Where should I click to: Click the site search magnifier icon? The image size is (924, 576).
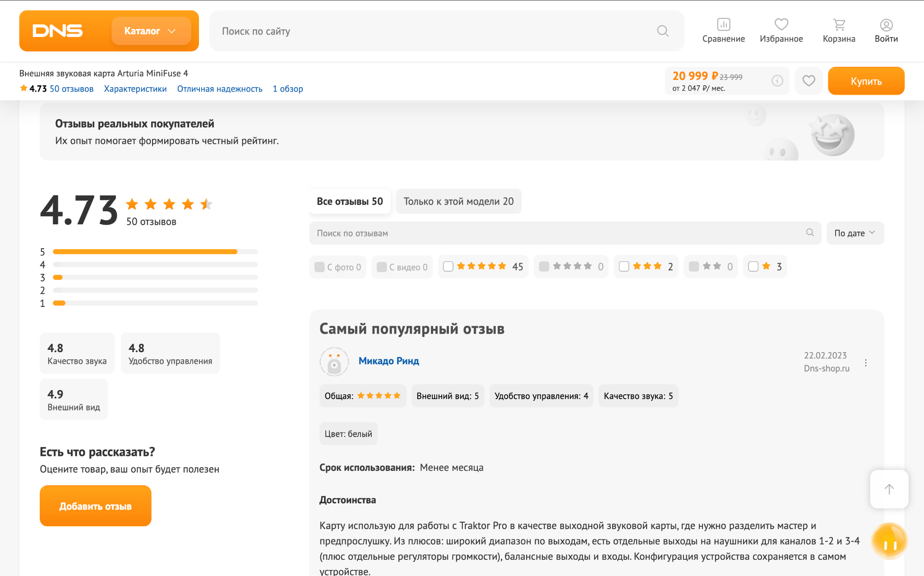click(x=663, y=31)
